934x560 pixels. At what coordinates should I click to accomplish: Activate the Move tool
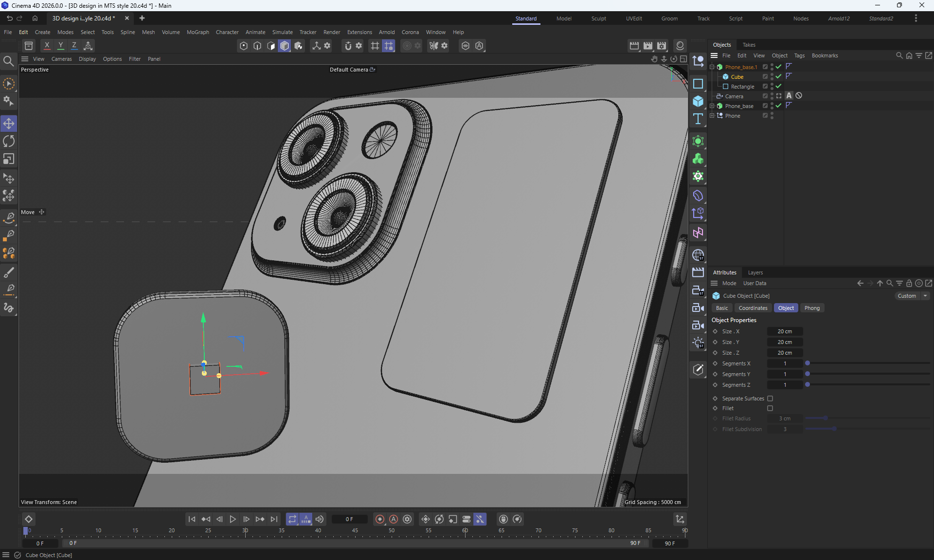click(x=9, y=124)
